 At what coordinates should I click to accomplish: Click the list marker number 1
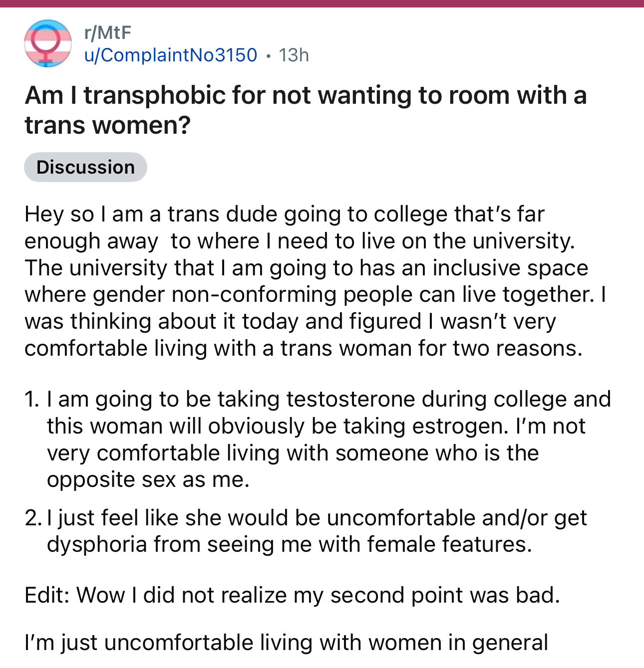pyautogui.click(x=31, y=400)
